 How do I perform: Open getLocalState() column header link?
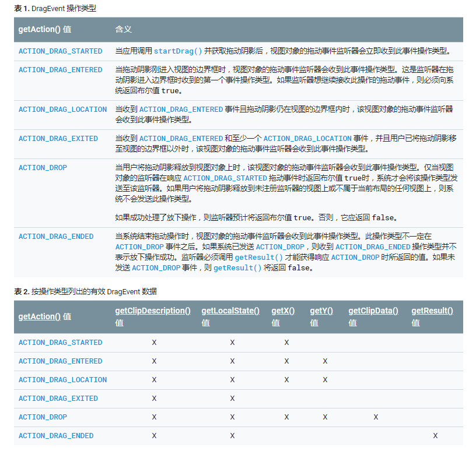(x=230, y=311)
